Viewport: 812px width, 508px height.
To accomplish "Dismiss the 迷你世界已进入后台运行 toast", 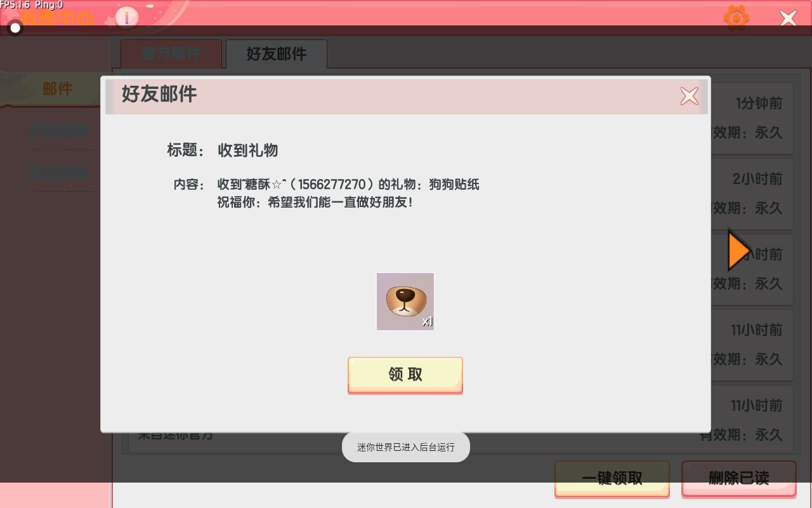I will pos(406,447).
